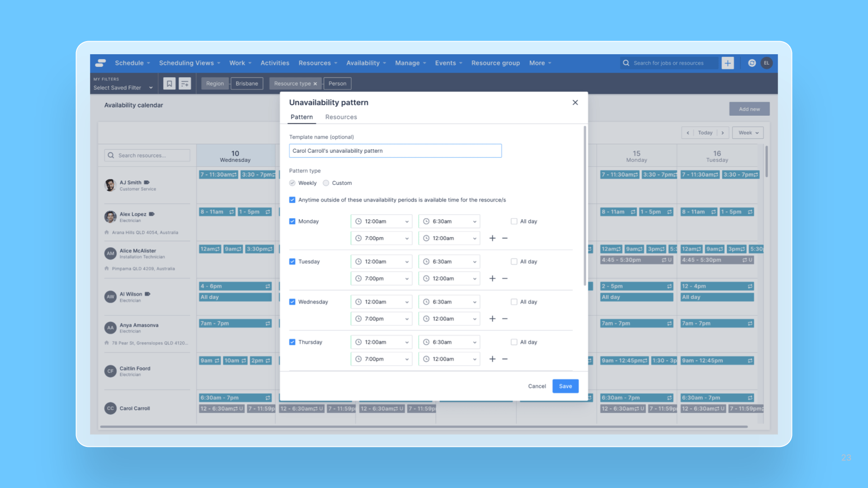Switch to the Pattern tab
Viewport: 868px width, 488px height.
click(302, 117)
